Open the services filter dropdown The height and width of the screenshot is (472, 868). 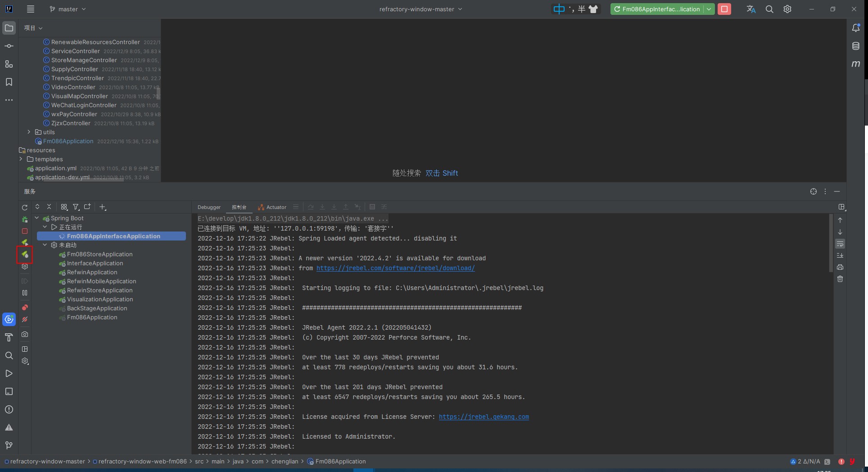(76, 207)
